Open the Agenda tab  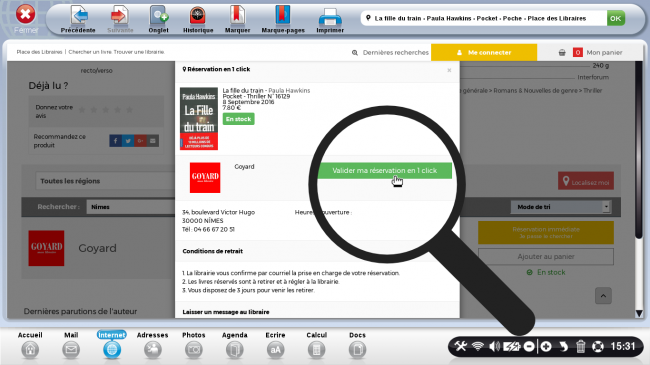[235, 345]
